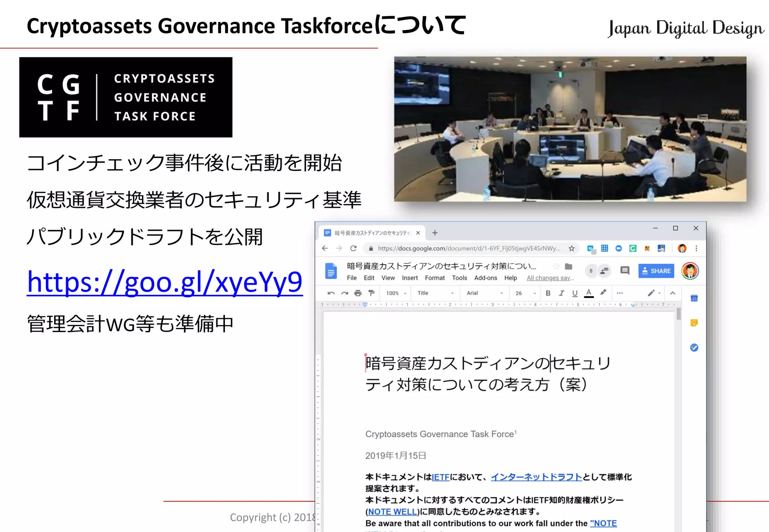Click the CGTF logo image

coord(126,97)
